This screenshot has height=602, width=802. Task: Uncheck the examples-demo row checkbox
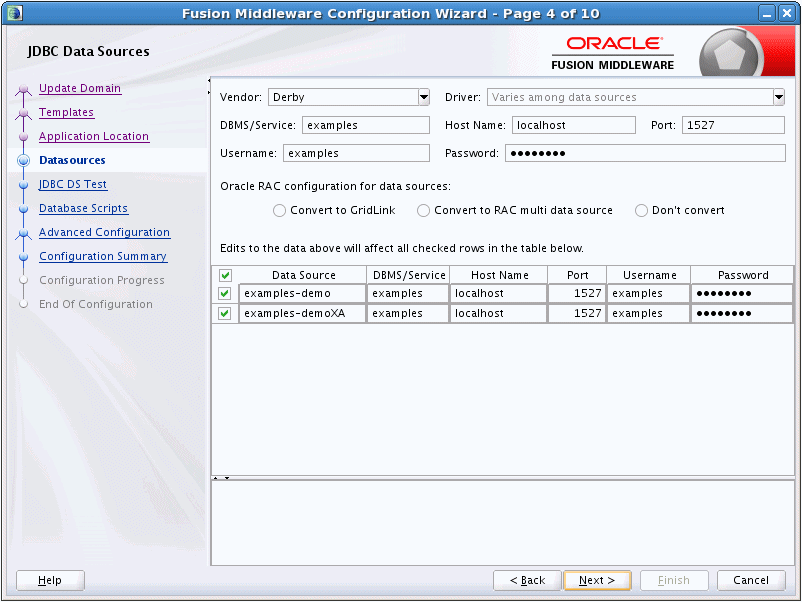coord(224,294)
